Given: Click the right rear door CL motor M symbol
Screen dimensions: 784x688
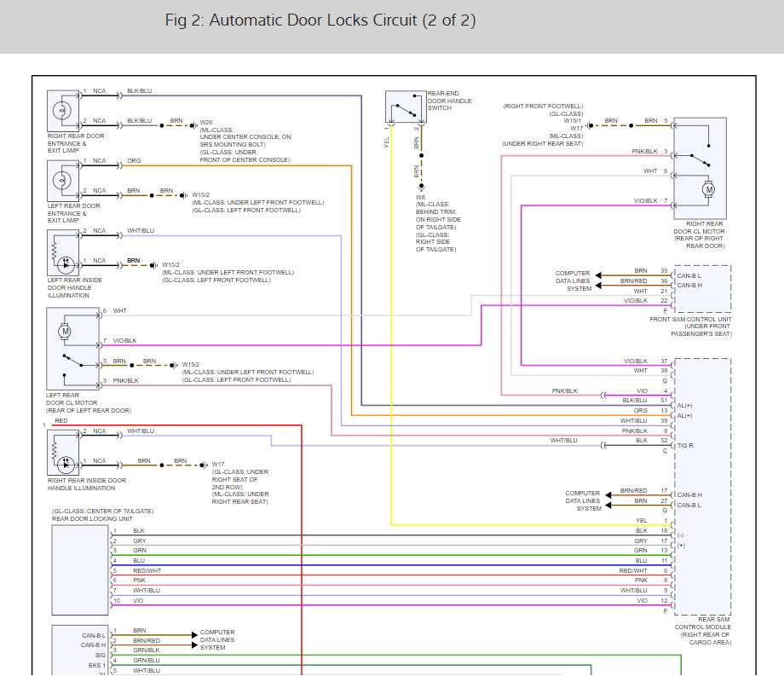Looking at the screenshot, I should tap(708, 189).
